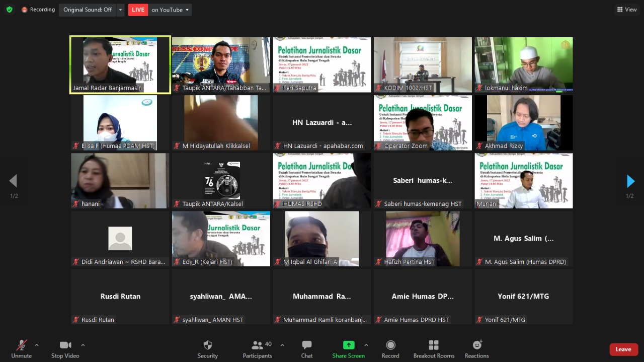Expand audio options next to Unmute
The image size is (644, 362).
(37, 345)
